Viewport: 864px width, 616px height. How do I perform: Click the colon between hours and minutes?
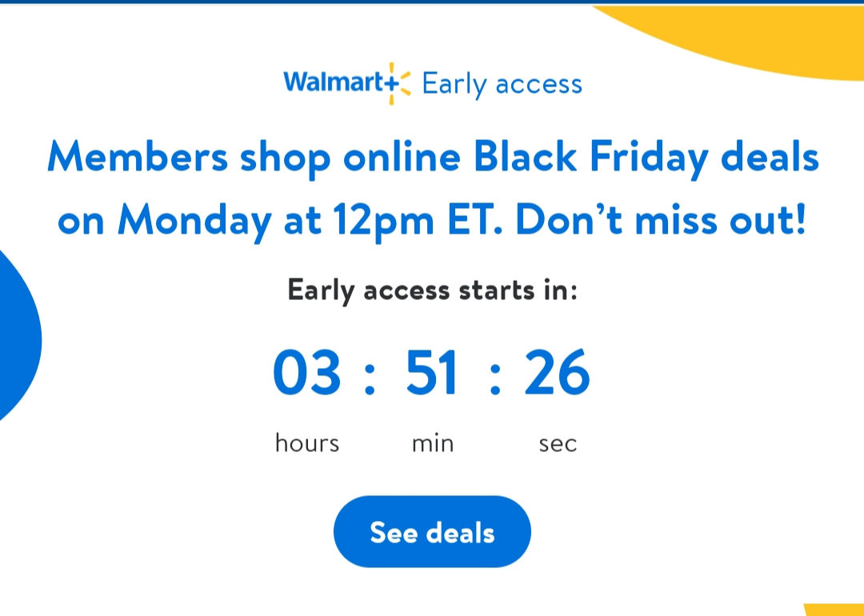pyautogui.click(x=369, y=377)
